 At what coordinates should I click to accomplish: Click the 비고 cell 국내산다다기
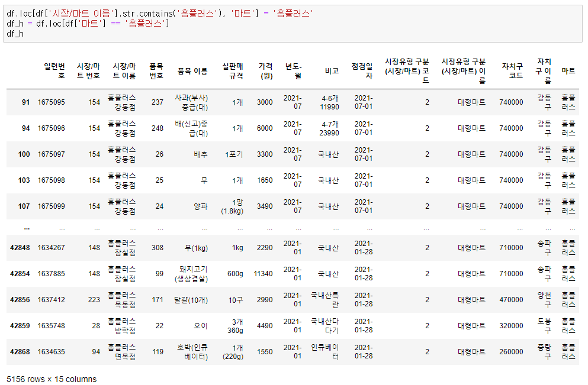324,326
